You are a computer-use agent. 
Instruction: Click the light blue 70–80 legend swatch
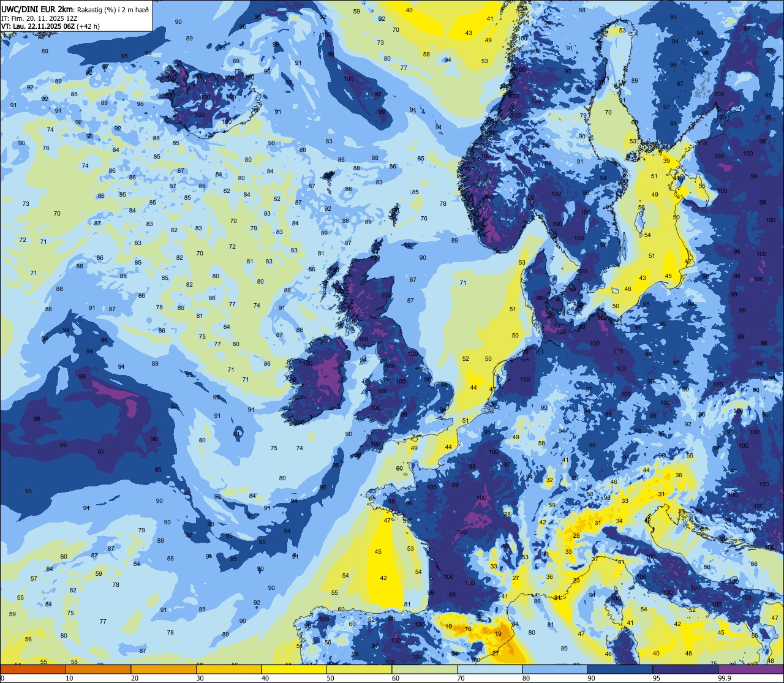[x=489, y=670]
